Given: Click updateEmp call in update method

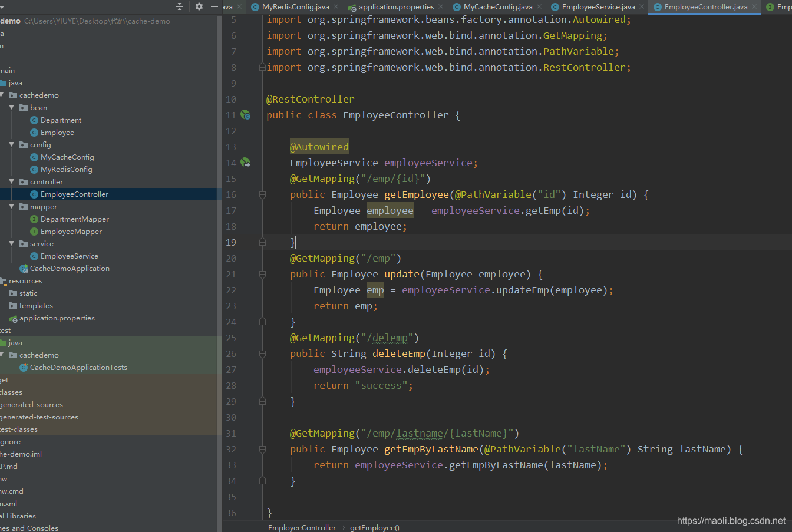Looking at the screenshot, I should tap(523, 290).
